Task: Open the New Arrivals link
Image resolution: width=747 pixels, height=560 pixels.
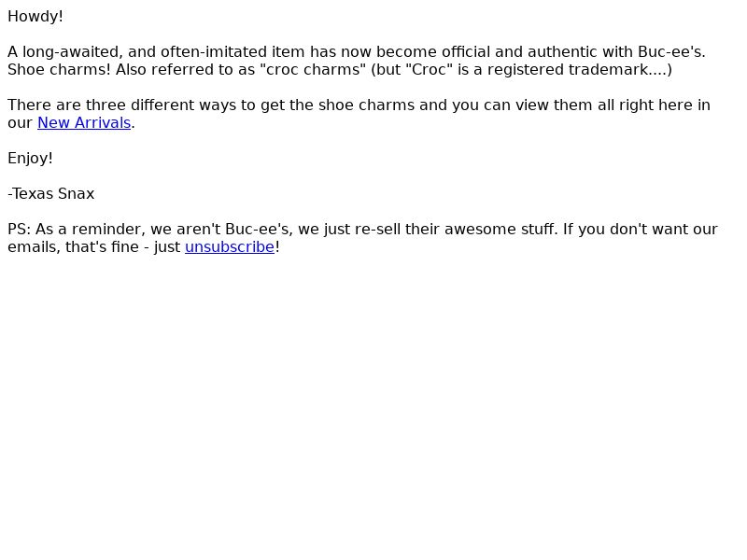Action: coord(84,123)
